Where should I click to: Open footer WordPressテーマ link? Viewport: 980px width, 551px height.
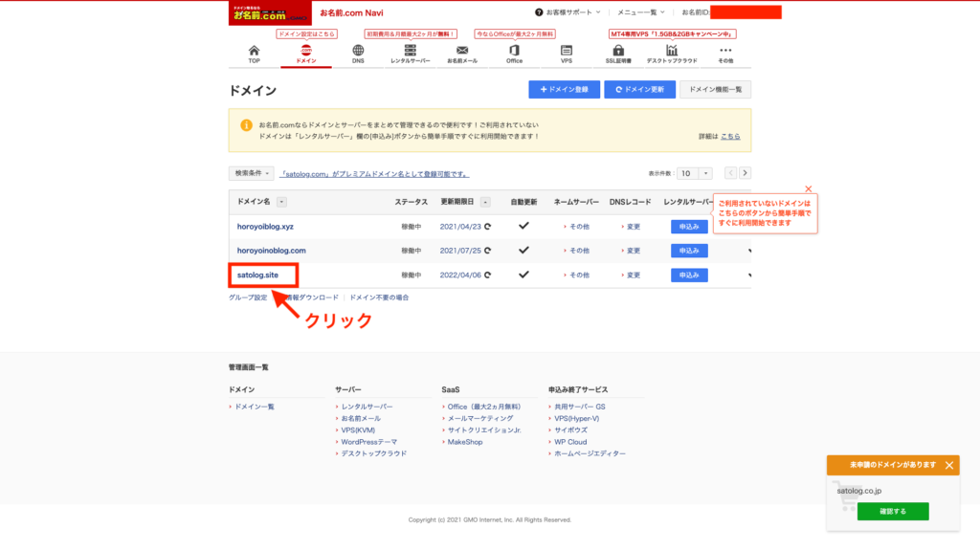[368, 442]
